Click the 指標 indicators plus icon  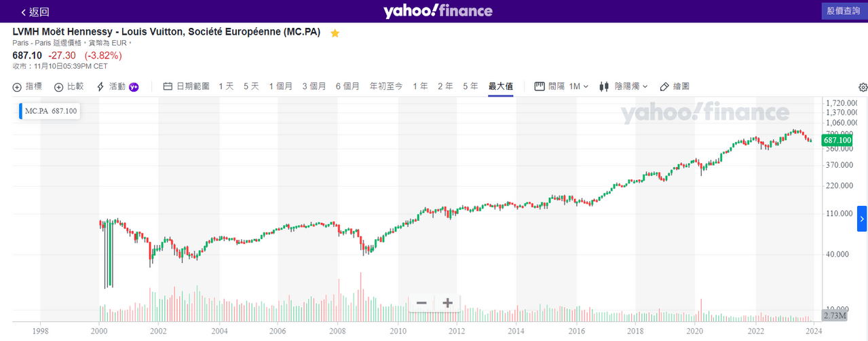click(18, 87)
